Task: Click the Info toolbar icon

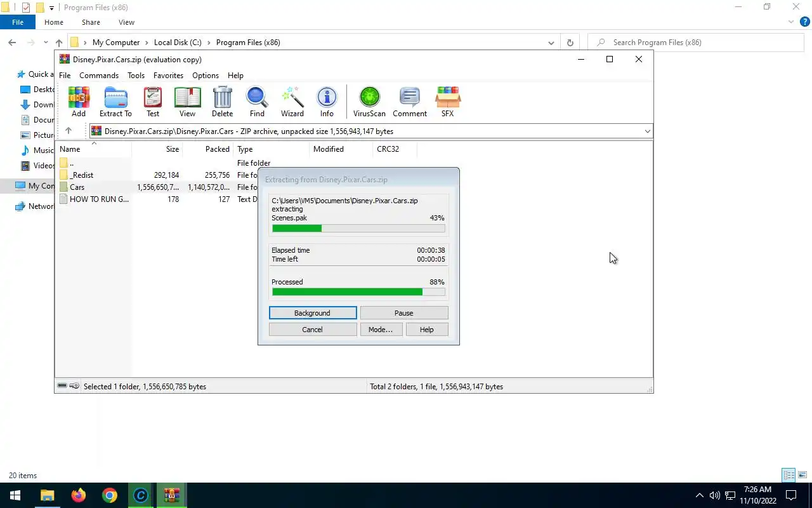Action: tap(327, 102)
